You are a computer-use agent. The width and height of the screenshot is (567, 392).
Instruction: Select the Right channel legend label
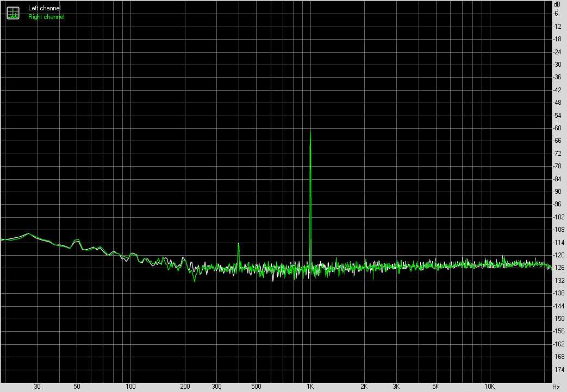point(46,17)
